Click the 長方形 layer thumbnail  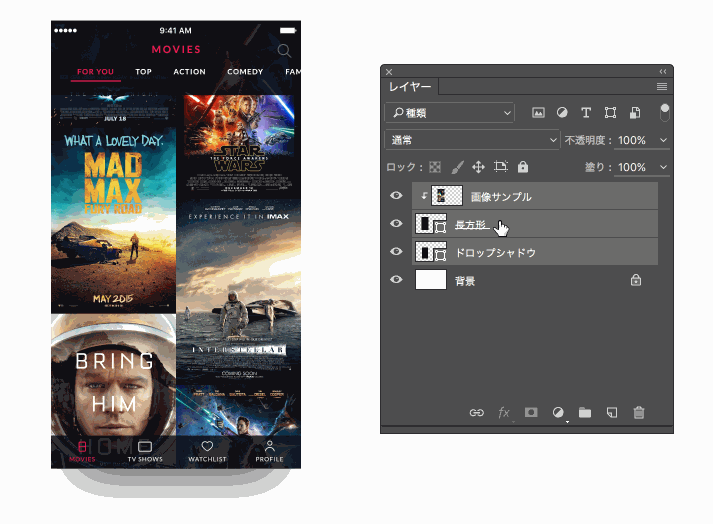point(431,224)
